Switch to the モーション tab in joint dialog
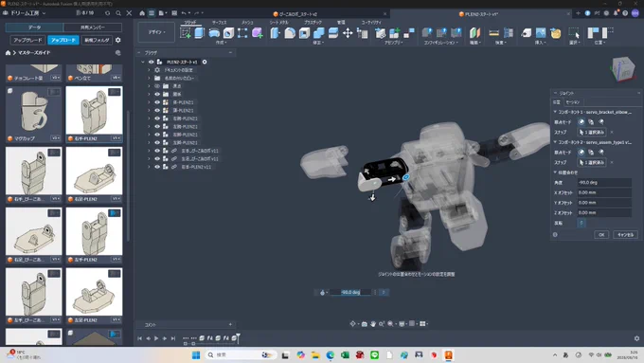Image resolution: width=644 pixels, height=363 pixels. 573,102
